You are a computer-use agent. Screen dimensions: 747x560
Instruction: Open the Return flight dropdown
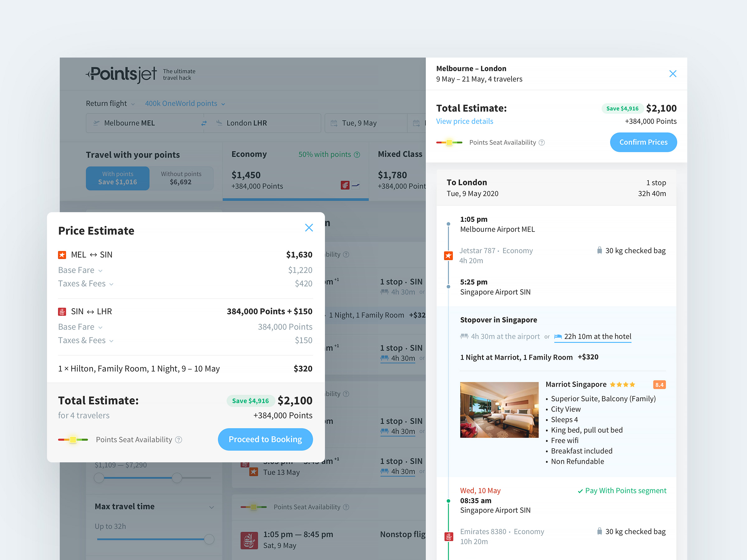click(x=110, y=103)
